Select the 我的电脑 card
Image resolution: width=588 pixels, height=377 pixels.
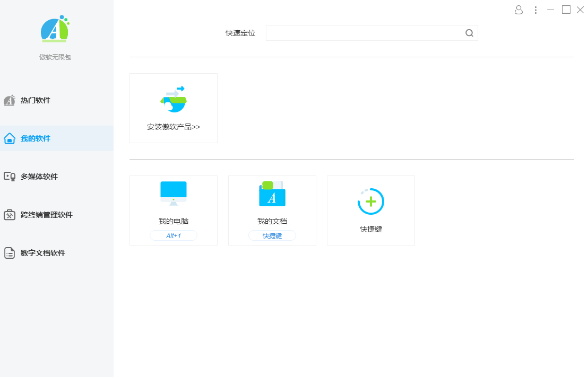[x=174, y=210]
